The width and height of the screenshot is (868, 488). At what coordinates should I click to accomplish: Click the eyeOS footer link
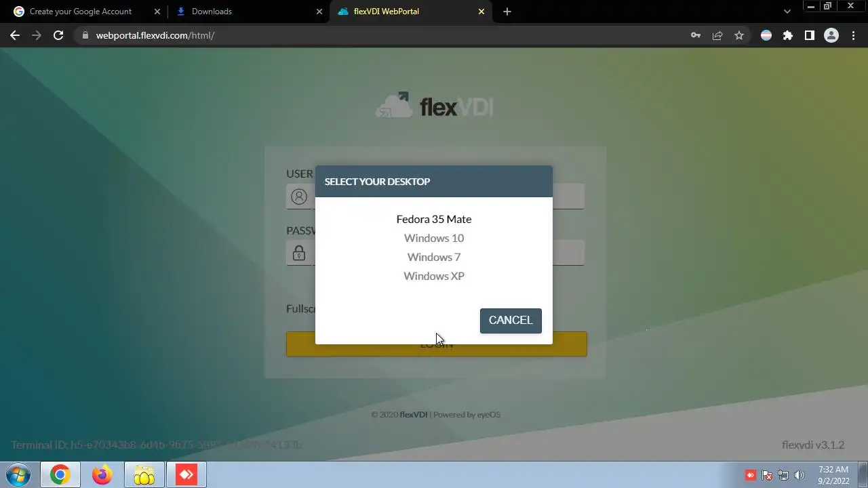point(488,415)
